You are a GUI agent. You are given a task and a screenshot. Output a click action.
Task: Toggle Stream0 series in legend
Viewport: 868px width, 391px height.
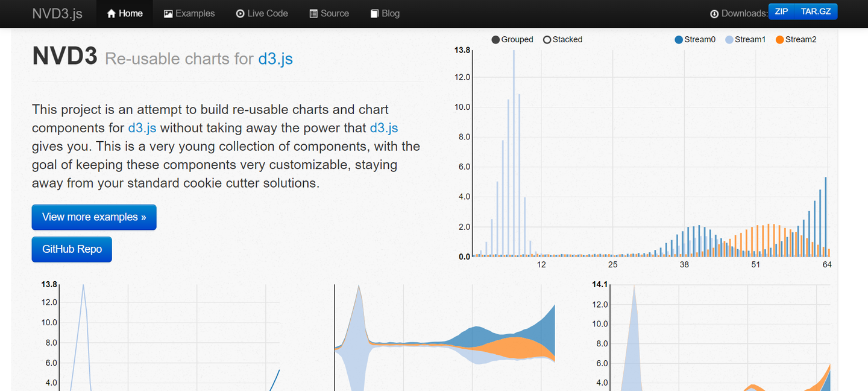point(695,40)
